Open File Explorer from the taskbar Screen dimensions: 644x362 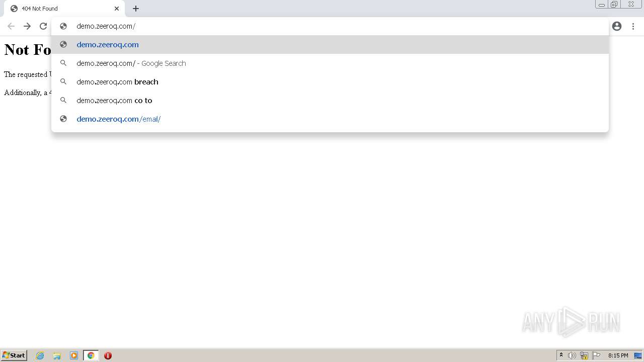(x=57, y=355)
